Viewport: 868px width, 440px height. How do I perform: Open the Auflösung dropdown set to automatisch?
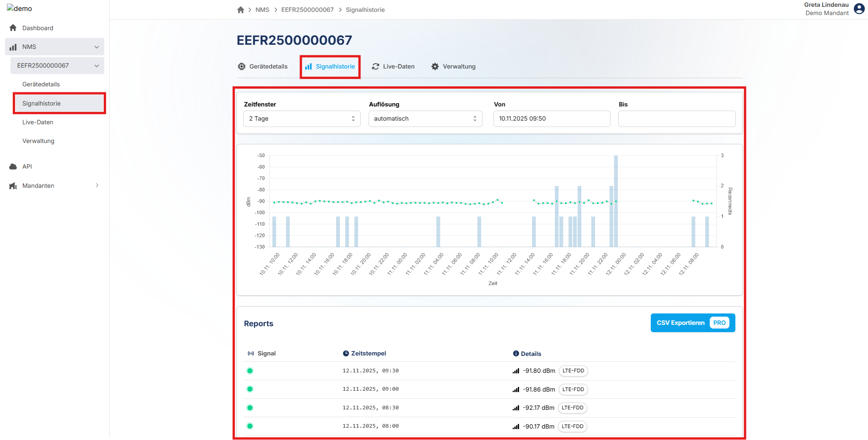[425, 119]
